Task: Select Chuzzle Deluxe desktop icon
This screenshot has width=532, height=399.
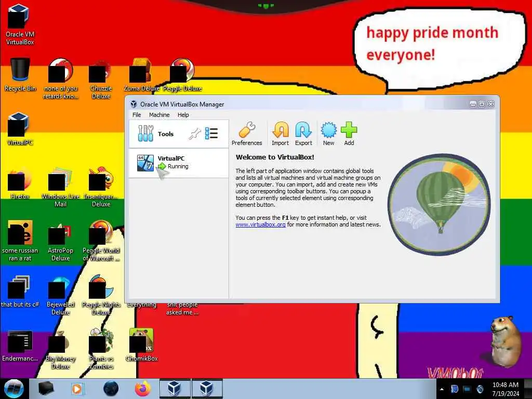Action: [x=101, y=79]
